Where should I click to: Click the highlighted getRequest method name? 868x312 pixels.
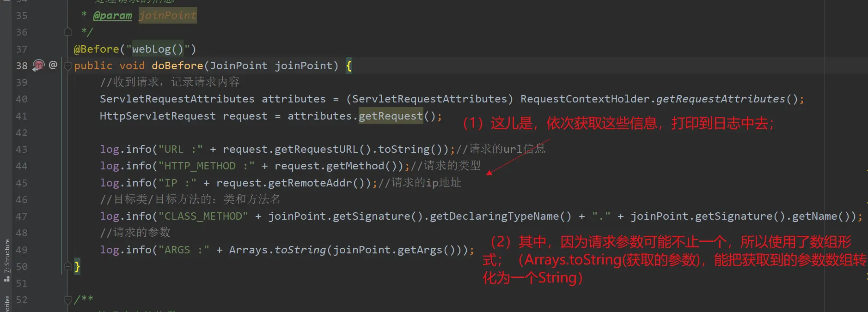[391, 116]
